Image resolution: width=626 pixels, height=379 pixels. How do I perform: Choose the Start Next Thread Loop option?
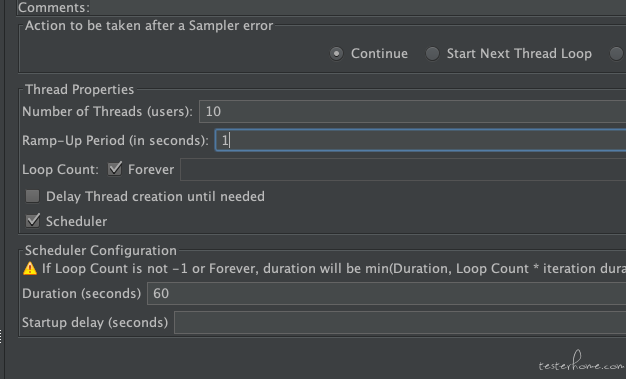[x=432, y=54]
